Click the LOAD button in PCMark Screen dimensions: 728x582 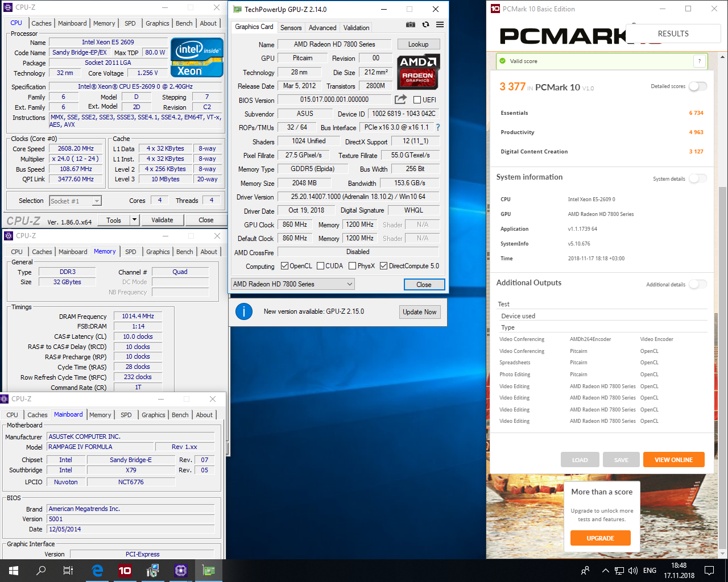[580, 460]
